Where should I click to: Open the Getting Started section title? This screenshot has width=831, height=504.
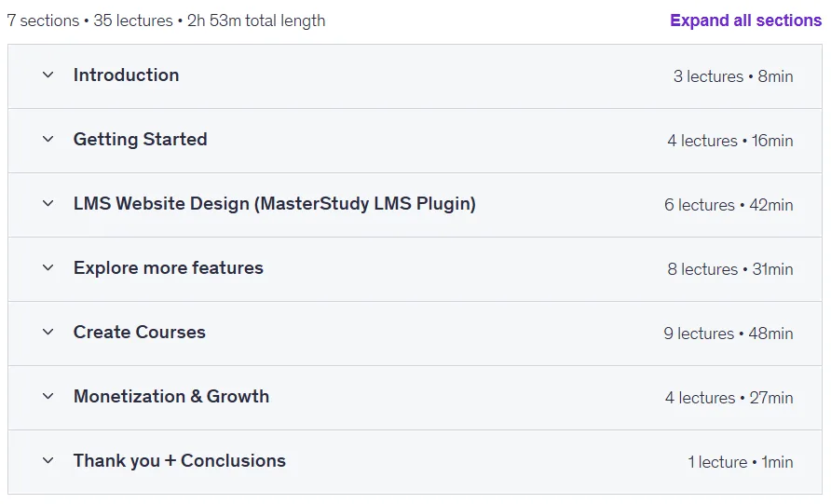(140, 140)
